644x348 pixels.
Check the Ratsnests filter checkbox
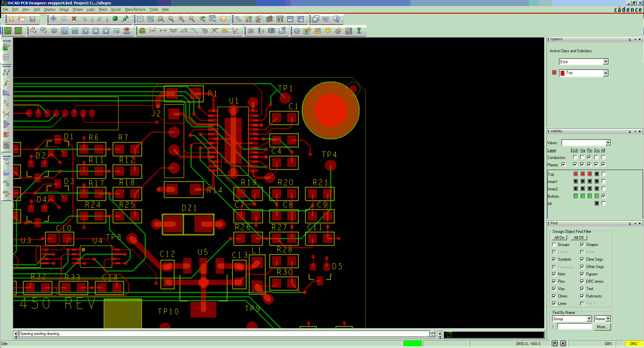tap(582, 296)
